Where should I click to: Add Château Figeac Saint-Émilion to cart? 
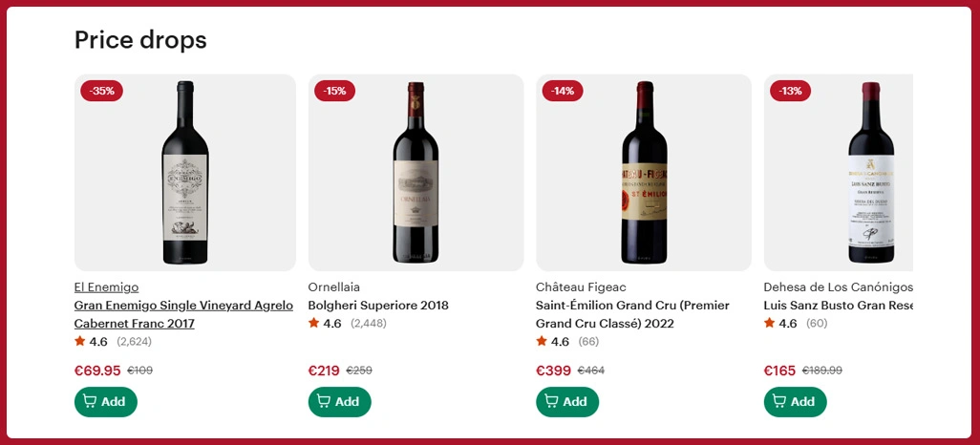point(567,402)
